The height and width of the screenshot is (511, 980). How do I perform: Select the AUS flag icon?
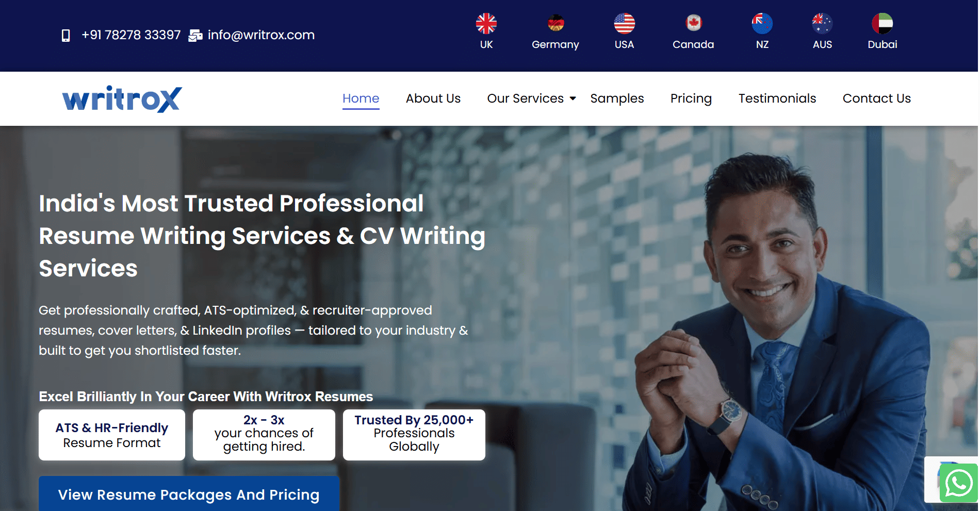(822, 23)
